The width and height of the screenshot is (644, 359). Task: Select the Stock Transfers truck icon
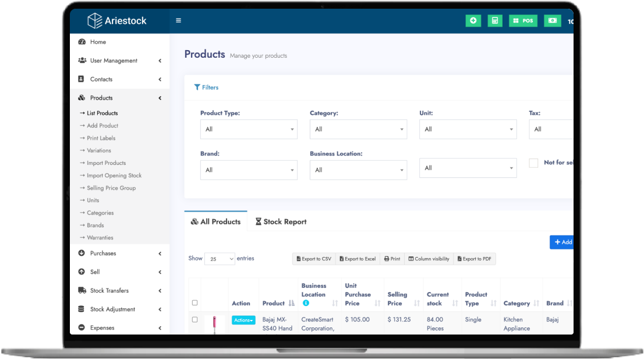click(x=81, y=290)
